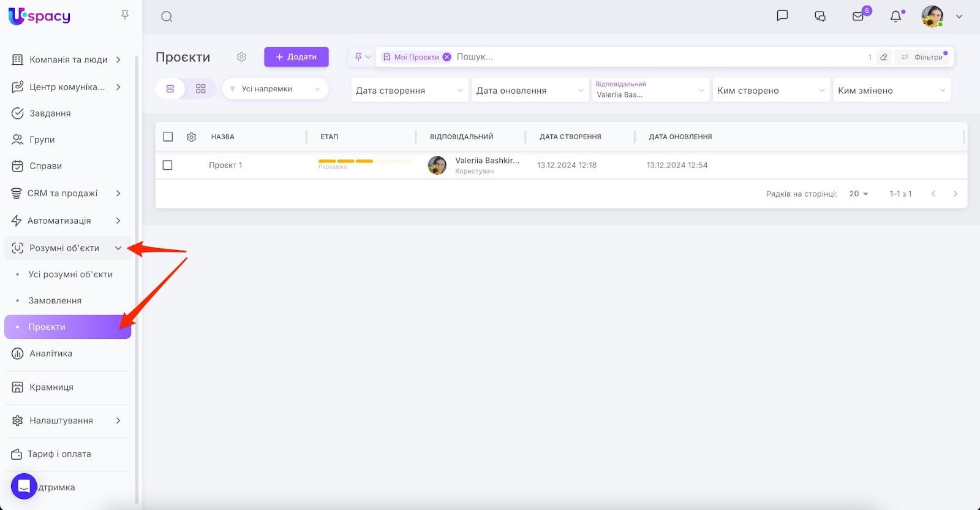Click the search magnifier icon in header
The image size is (980, 510).
167,17
